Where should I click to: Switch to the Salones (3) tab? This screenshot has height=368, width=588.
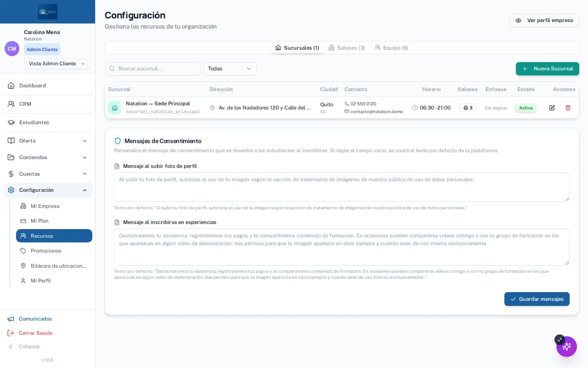click(x=347, y=48)
